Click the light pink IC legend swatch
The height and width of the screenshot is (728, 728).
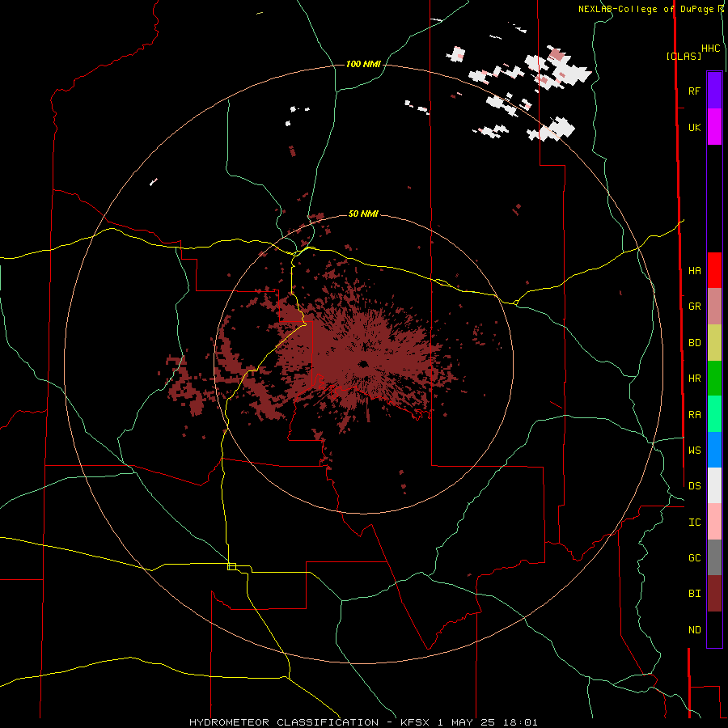[714, 522]
